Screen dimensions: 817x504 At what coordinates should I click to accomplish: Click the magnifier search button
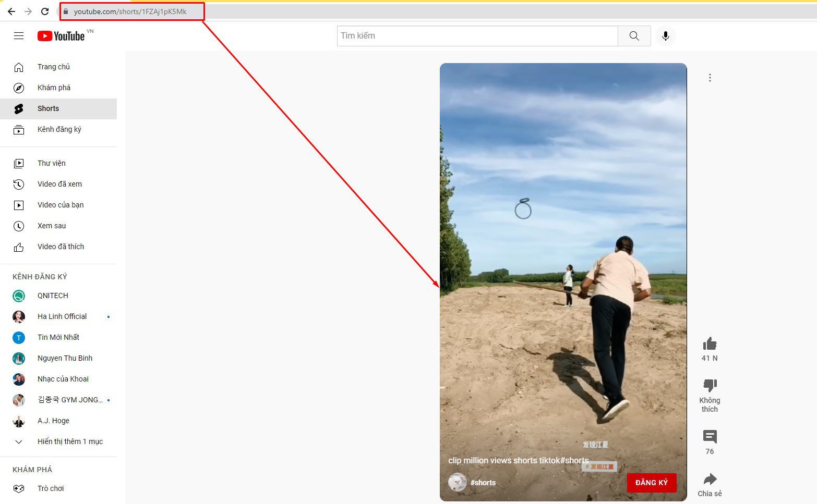point(634,36)
